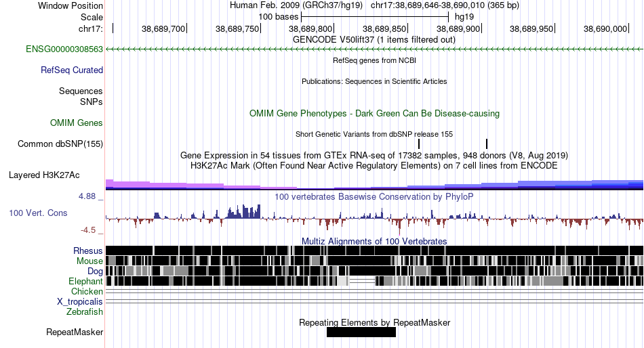Click the tall blue PhyloP conservation peak
The height and width of the screenshot is (348, 644).
point(244,212)
